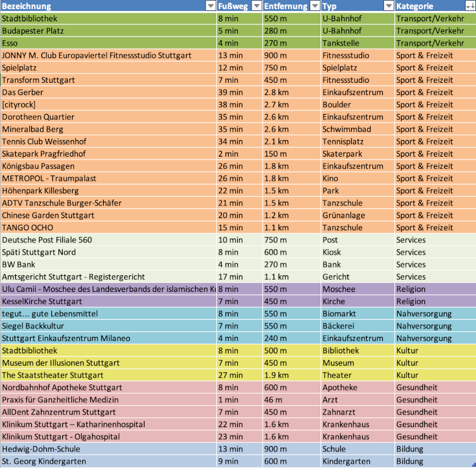476x468 pixels.
Task: Select the Bezeichnung header cell
Action: (x=108, y=5)
